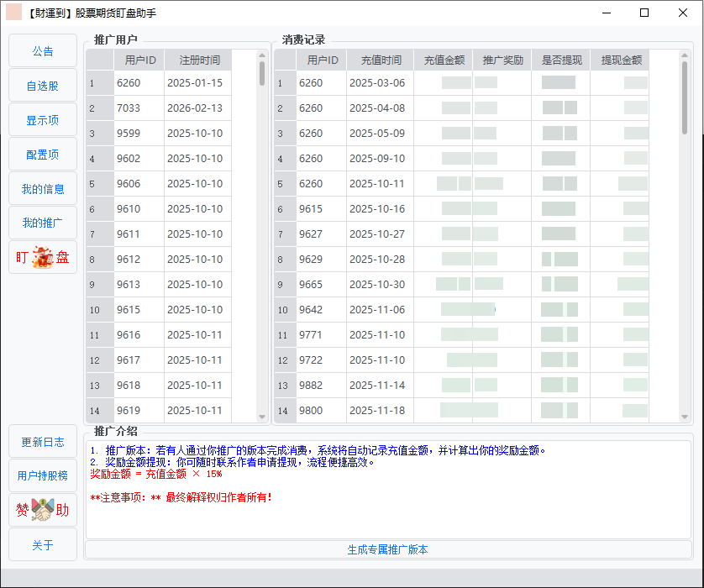Click the 充值时间 column header
704x588 pixels.
point(381,60)
